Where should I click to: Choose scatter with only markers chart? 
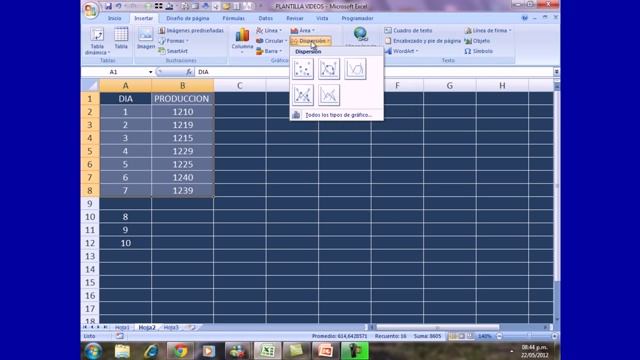(x=303, y=69)
